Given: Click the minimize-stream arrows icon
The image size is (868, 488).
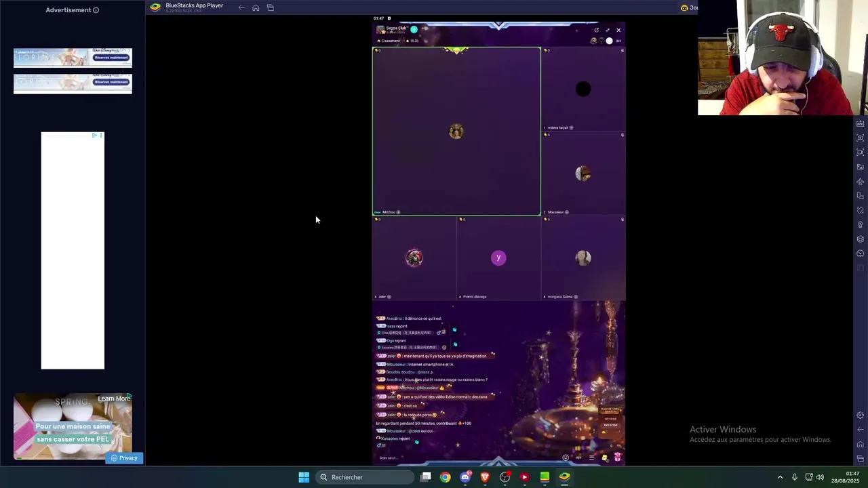Looking at the screenshot, I should [607, 30].
